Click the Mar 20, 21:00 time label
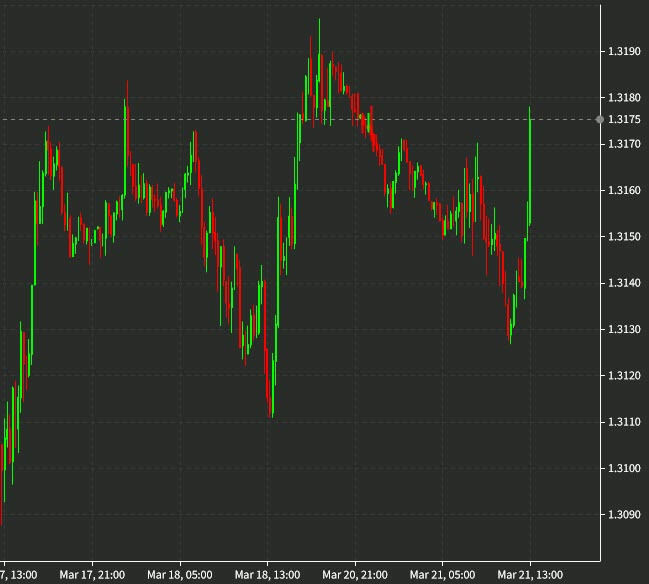The image size is (649, 584). coord(355,575)
